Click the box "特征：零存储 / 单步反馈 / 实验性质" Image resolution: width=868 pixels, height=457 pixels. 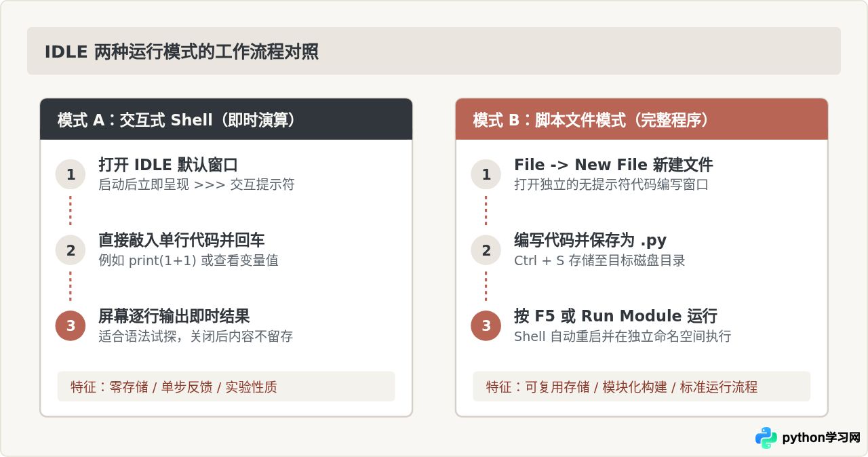click(226, 386)
